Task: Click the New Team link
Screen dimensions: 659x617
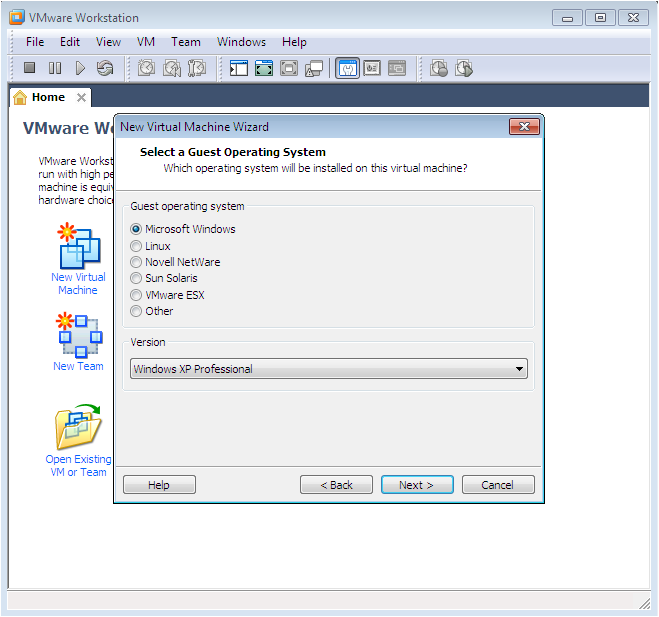Action: pyautogui.click(x=78, y=366)
